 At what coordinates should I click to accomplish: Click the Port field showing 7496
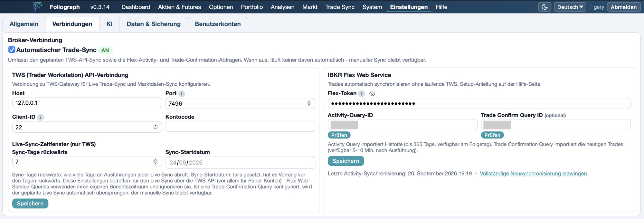tap(240, 103)
